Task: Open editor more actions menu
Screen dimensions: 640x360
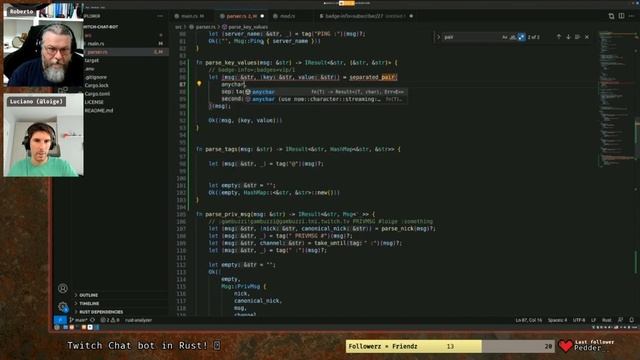Action: pyautogui.click(x=631, y=16)
